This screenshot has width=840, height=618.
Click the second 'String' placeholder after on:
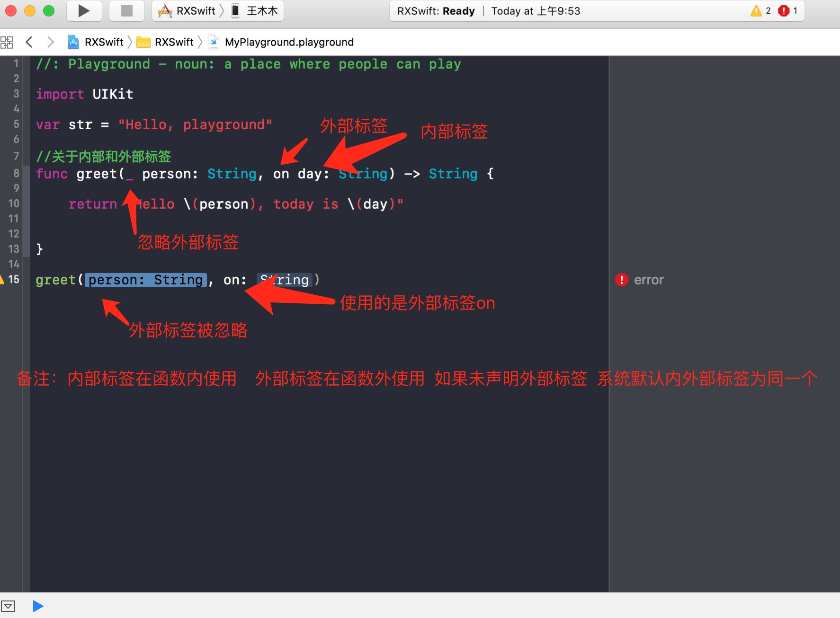285,280
